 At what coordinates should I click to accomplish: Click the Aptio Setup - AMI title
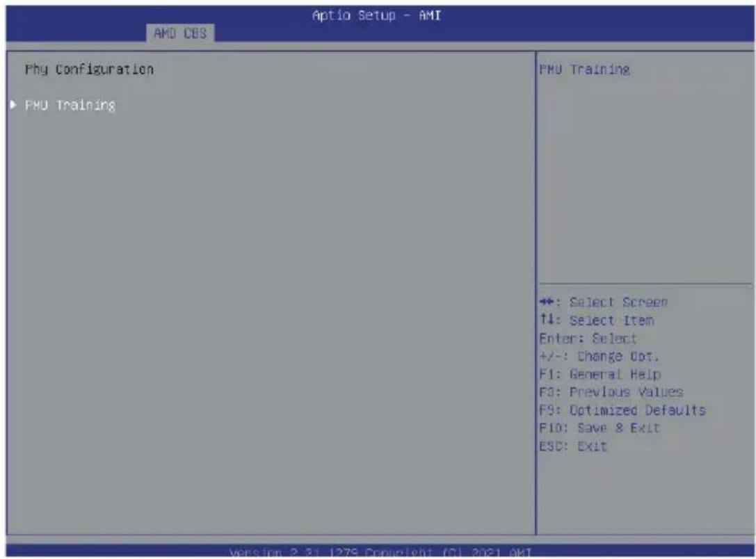[x=376, y=15]
